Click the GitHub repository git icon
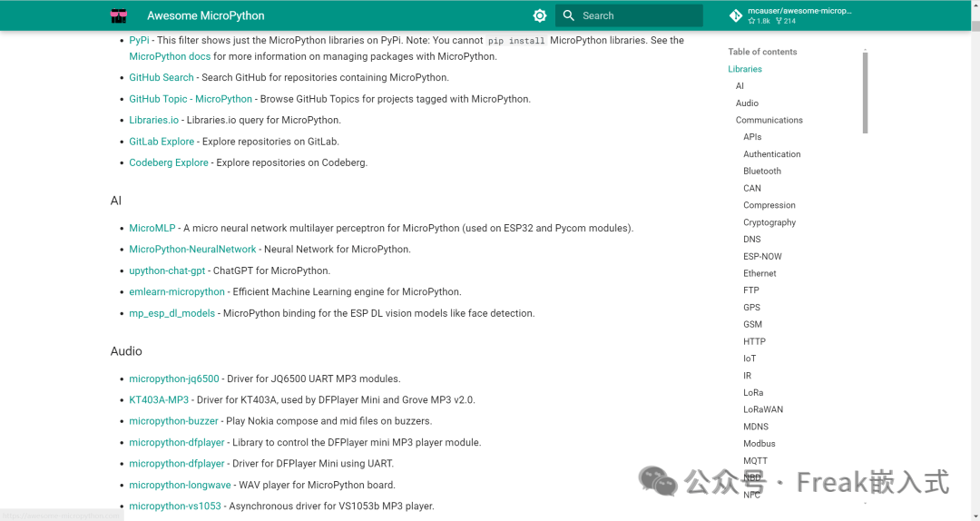Viewport: 980px width, 521px height. pos(736,15)
